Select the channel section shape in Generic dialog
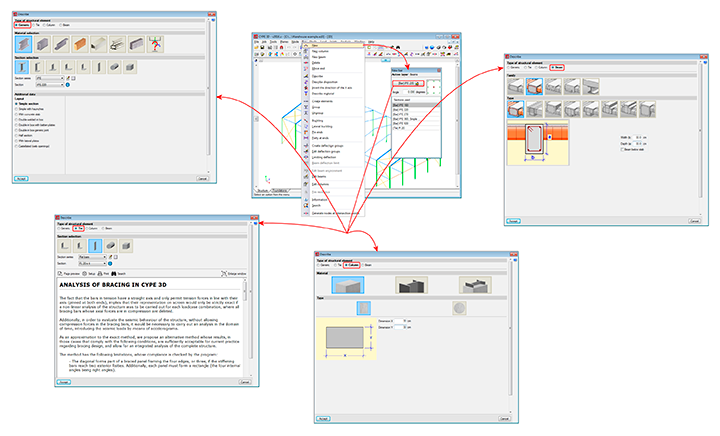Viewport: 720px width, 436px height. [x=37, y=67]
